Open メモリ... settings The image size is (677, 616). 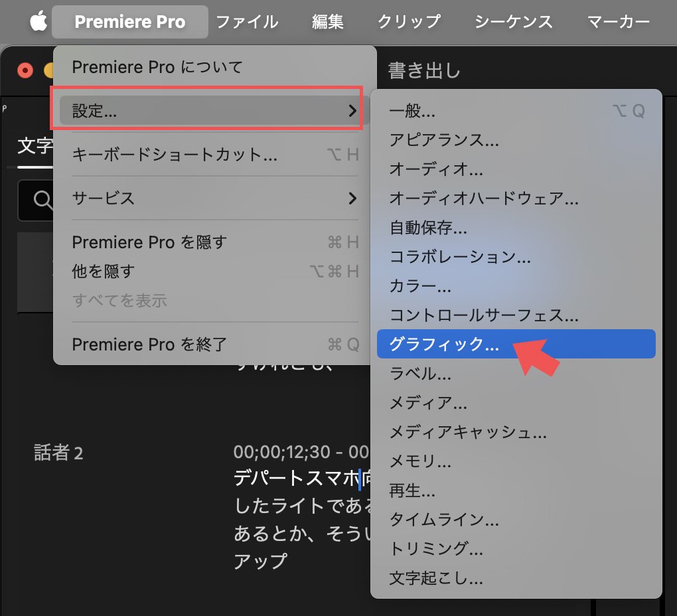516,461
